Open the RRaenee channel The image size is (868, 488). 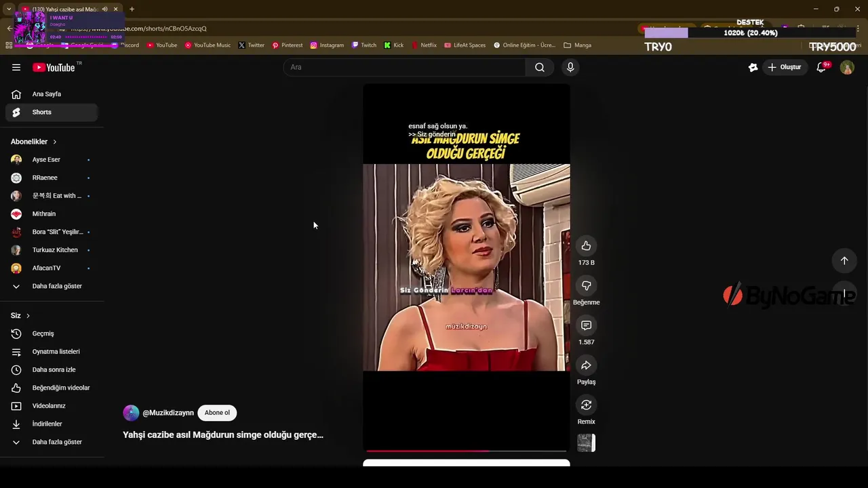coord(52,178)
